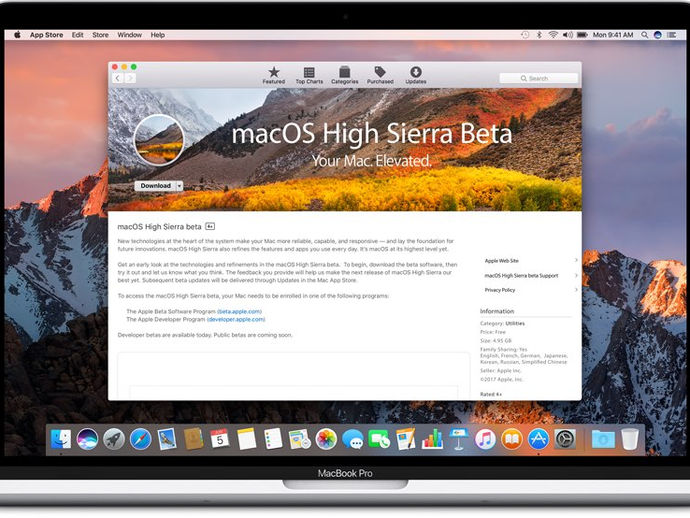
Task: Open Launchpad rocket icon
Action: [x=114, y=439]
